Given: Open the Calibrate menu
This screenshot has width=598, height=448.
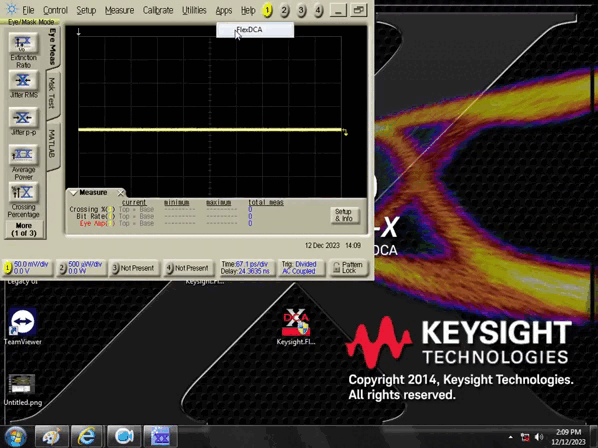Looking at the screenshot, I should tap(158, 10).
